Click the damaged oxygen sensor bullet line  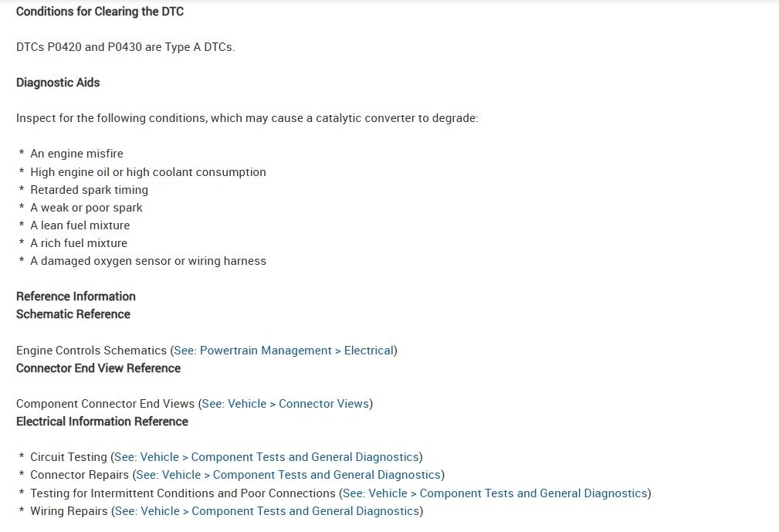(x=147, y=261)
